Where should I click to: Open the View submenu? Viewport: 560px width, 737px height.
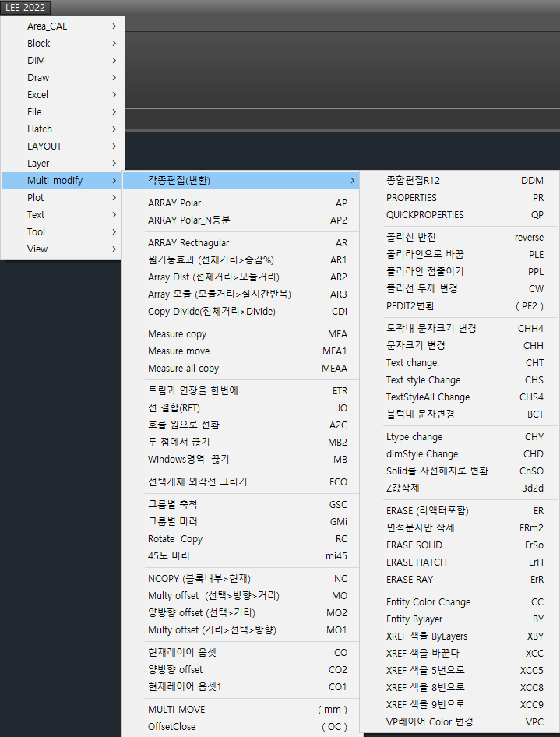coord(62,249)
